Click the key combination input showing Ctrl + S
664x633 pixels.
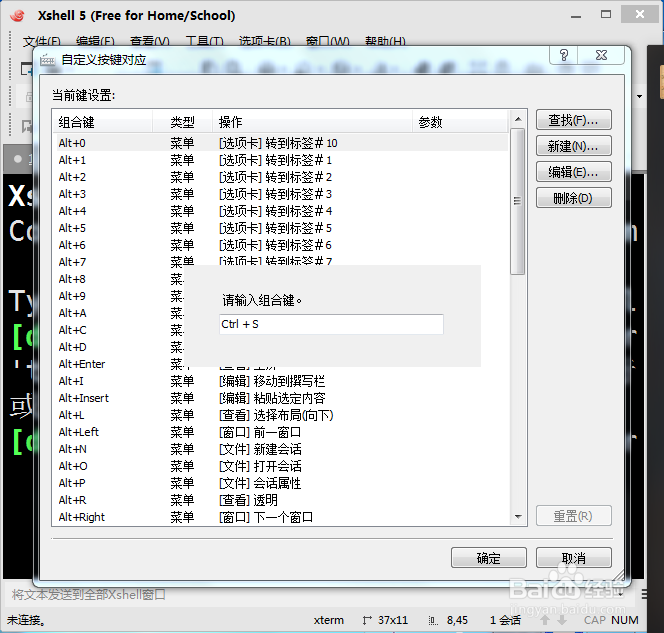click(331, 324)
